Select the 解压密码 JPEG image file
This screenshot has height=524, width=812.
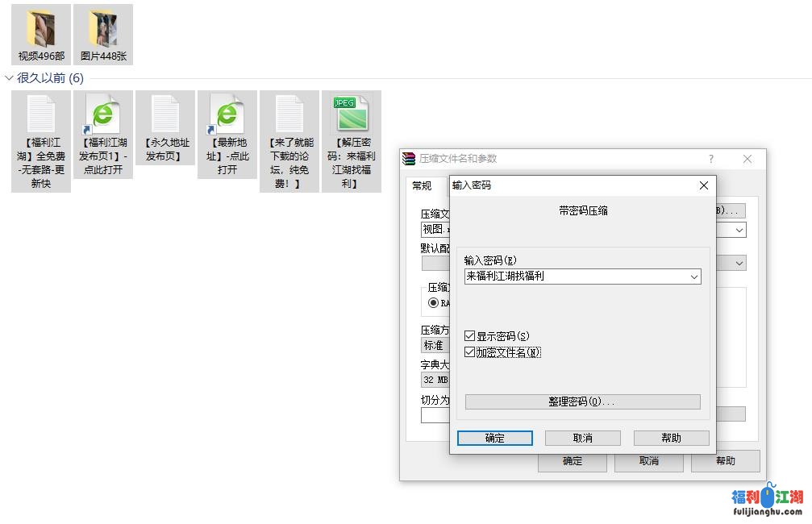(352, 114)
